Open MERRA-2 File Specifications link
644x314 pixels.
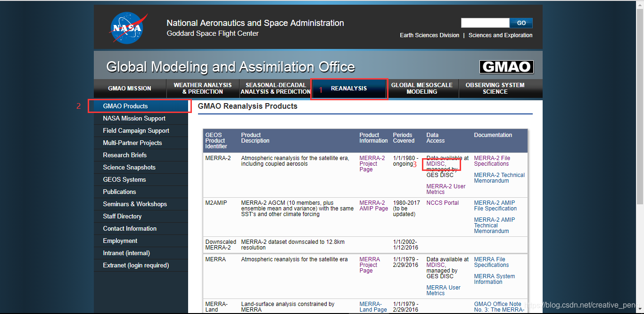[492, 161]
